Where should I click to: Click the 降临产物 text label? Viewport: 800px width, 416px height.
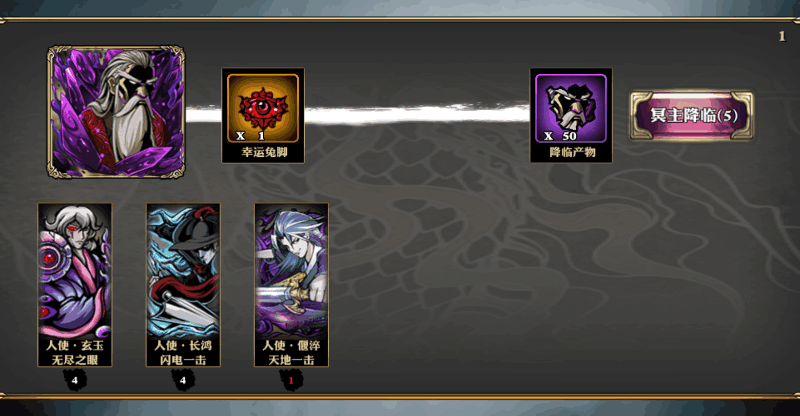[572, 152]
